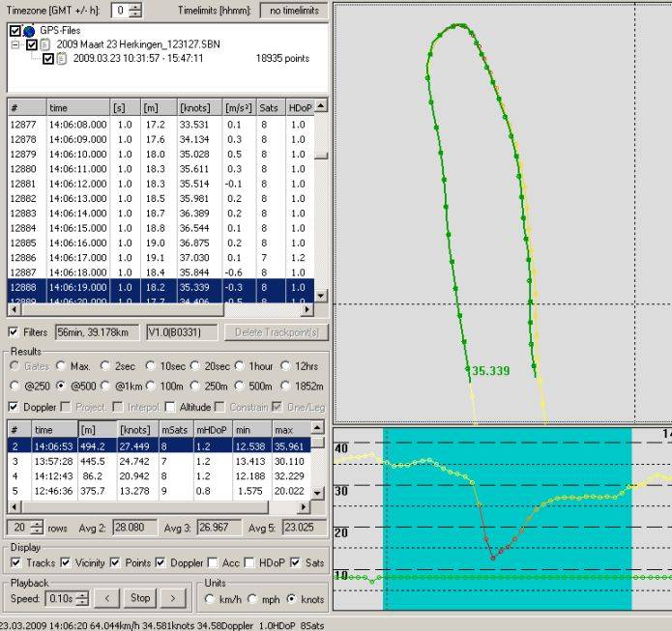Enable the Altitude checkbox in Results
The image size is (672, 631).
[170, 407]
